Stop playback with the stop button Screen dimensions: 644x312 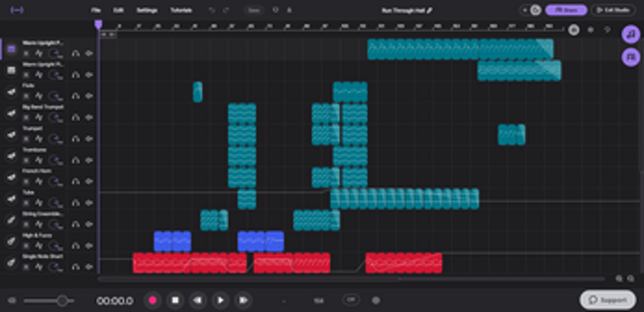175,301
